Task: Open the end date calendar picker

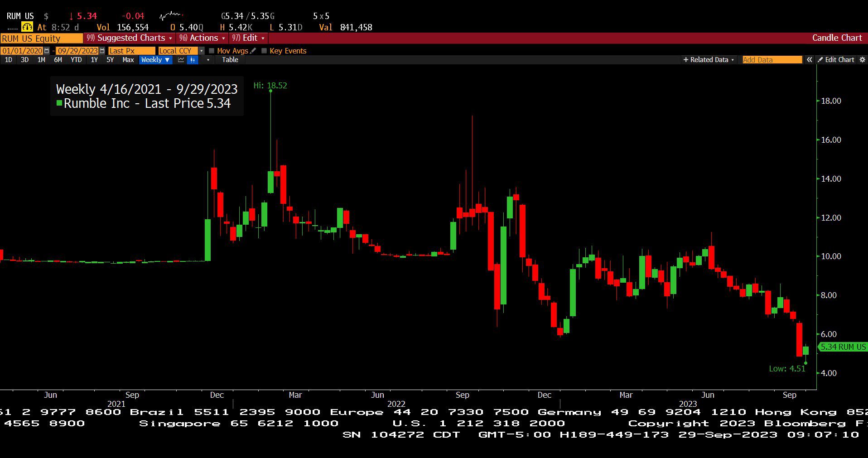Action: point(102,51)
